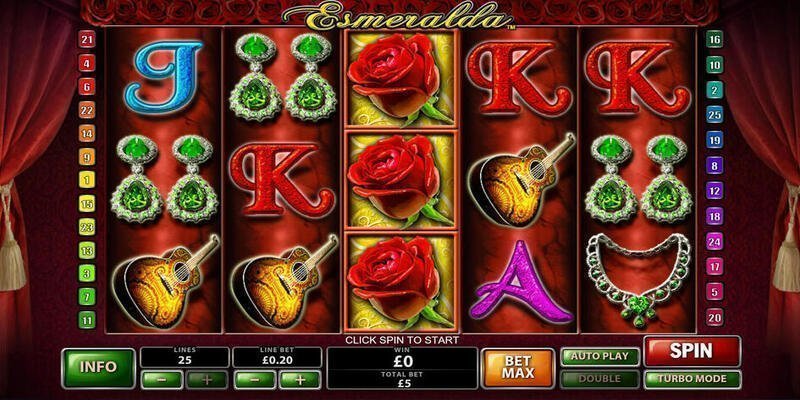Choose payline marker 1 in yellow
800x400 pixels.
(87, 180)
